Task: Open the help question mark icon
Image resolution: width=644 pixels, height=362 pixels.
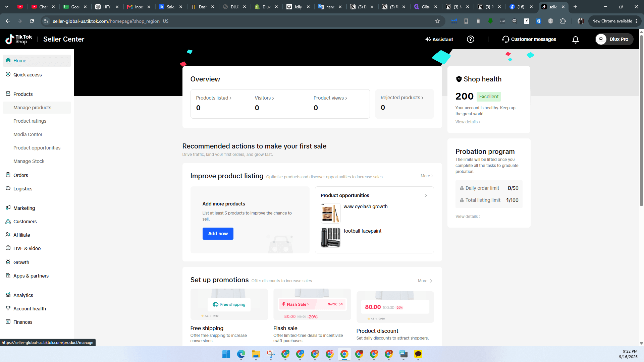Action: (x=471, y=39)
